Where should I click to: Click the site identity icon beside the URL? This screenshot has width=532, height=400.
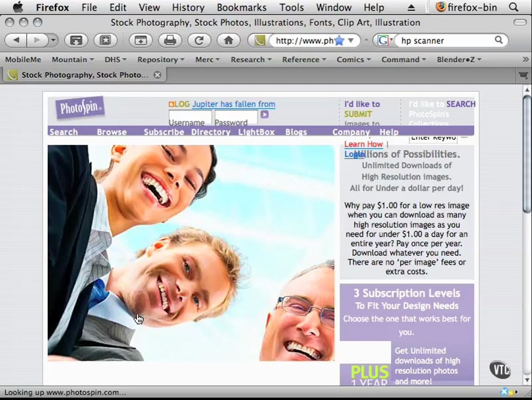tap(259, 41)
